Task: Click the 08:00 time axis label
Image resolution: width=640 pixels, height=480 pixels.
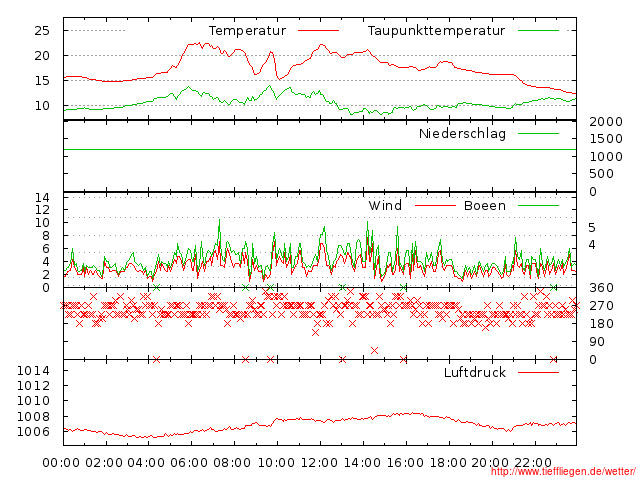Action: [232, 463]
